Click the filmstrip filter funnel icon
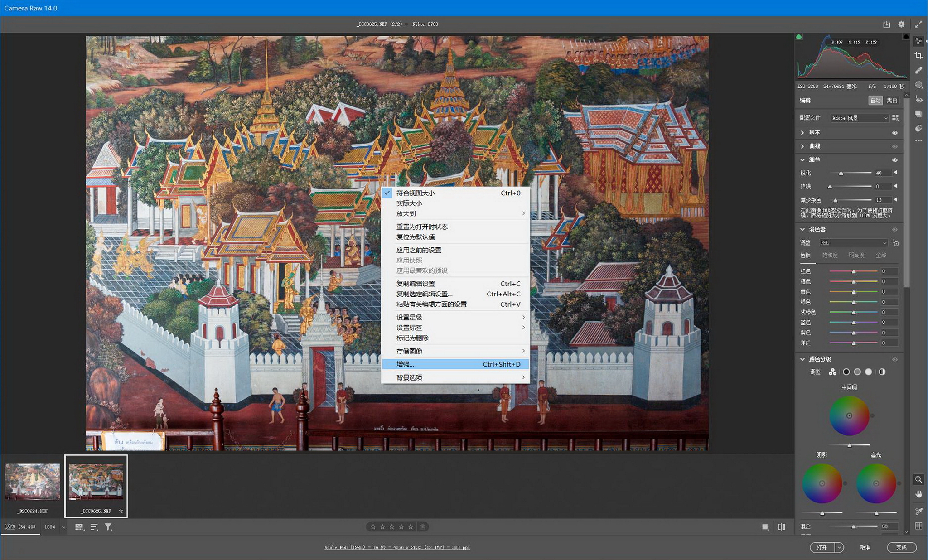Viewport: 928px width, 560px height. click(108, 527)
